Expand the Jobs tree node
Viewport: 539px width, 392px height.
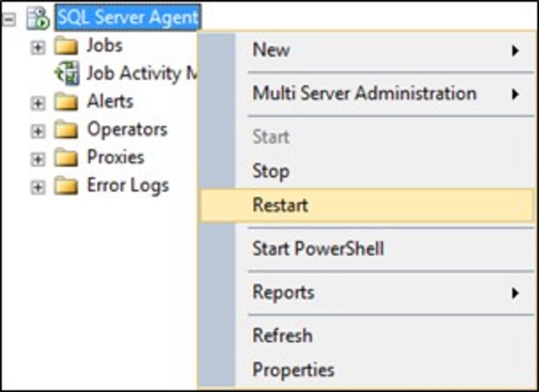(x=37, y=47)
